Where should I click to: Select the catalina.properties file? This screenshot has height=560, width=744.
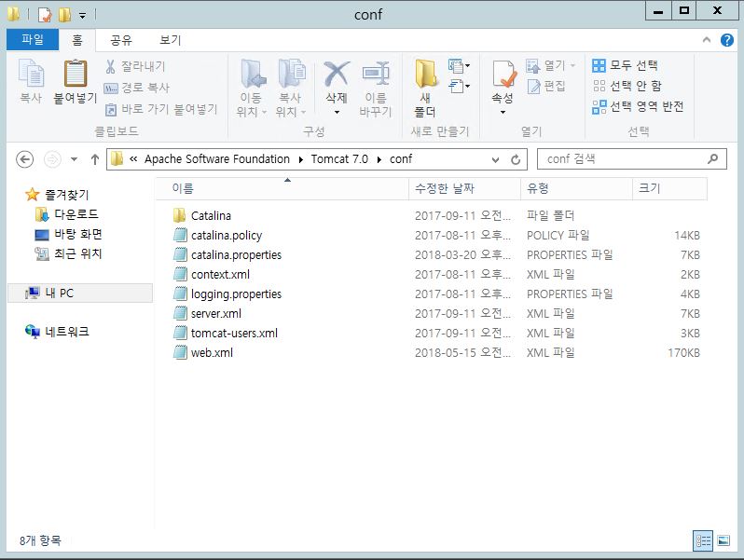tap(236, 255)
